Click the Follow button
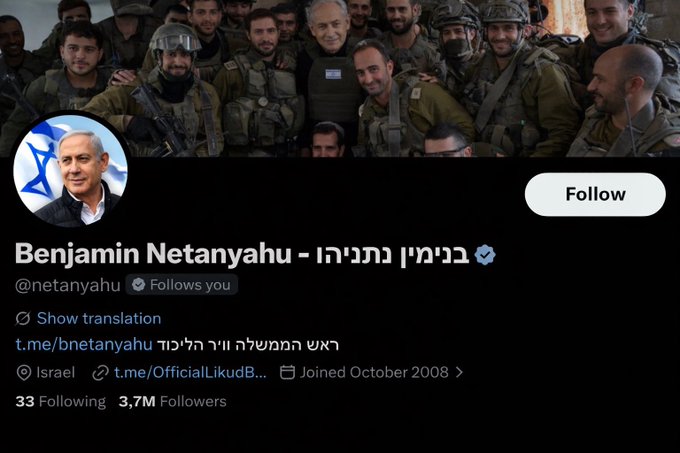The width and height of the screenshot is (680, 453). click(x=595, y=194)
